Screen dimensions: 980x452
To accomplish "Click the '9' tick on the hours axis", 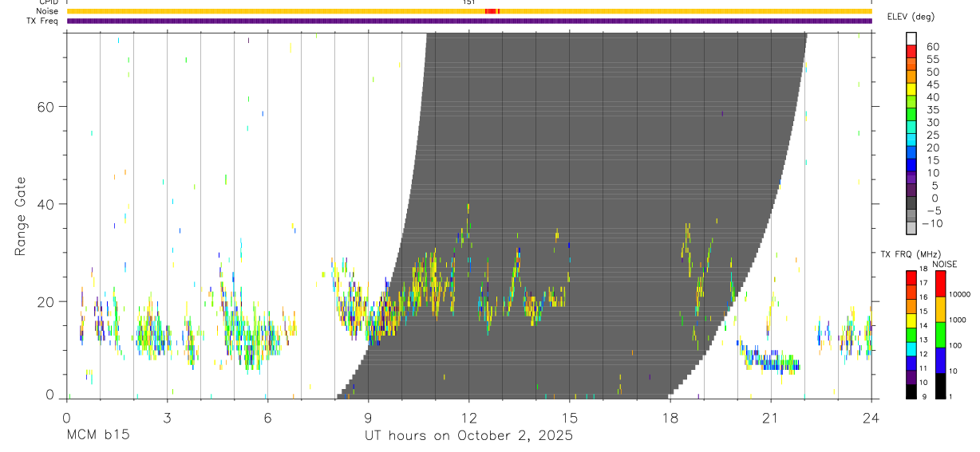I will click(x=368, y=418).
